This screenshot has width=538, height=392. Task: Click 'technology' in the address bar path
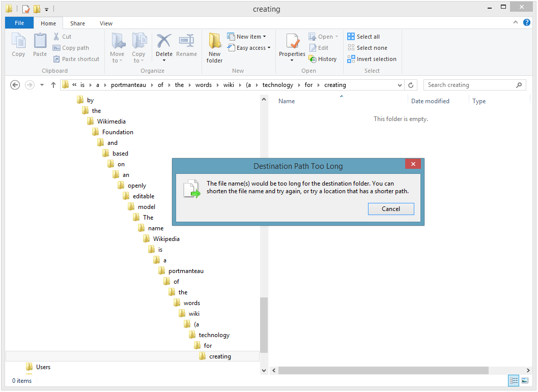point(278,84)
